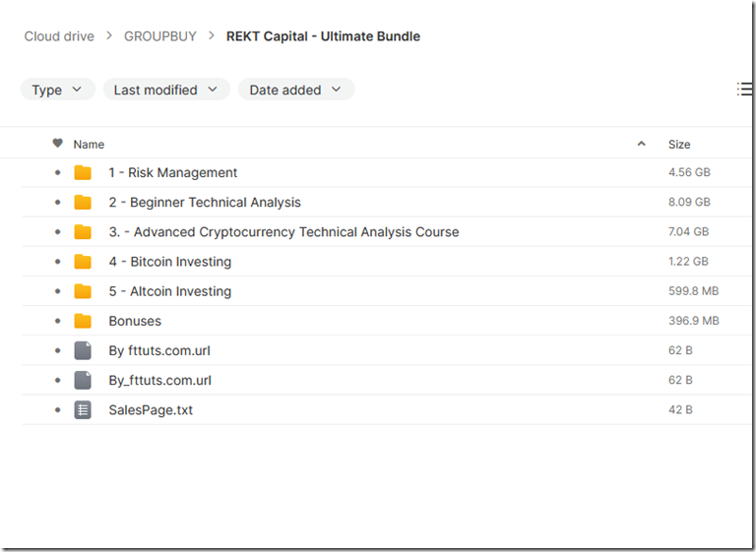Screen dimensions: 756x552
Task: Click file icon of By fttuts.com.url
Action: coord(83,350)
